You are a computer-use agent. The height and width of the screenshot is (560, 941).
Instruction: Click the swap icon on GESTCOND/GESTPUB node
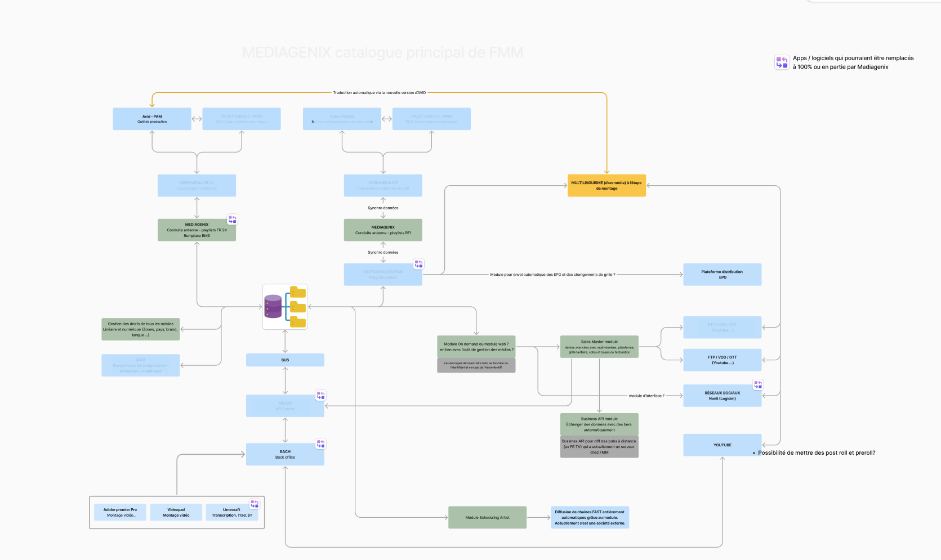point(418,264)
